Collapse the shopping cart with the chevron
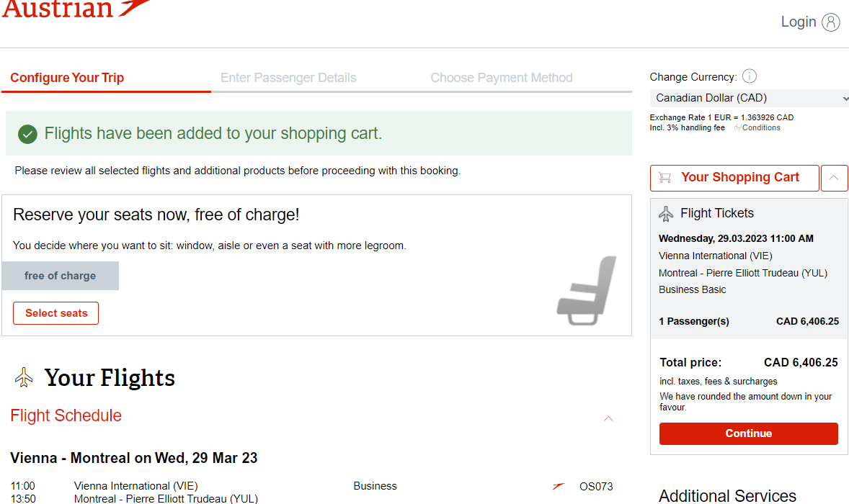 click(834, 178)
